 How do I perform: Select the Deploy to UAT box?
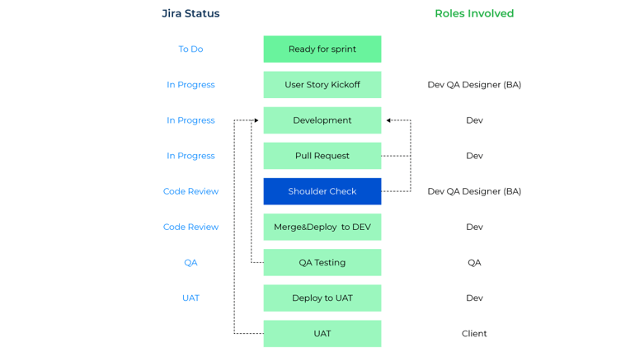(x=322, y=298)
